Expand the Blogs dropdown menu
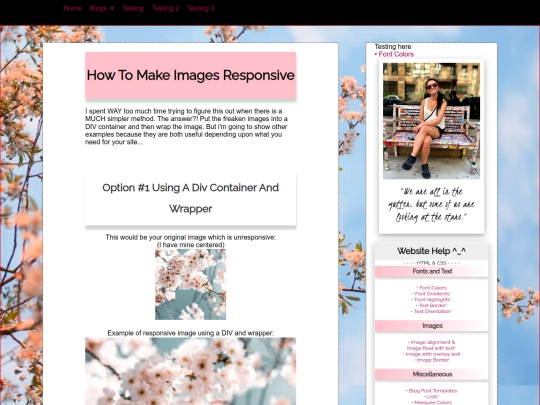The height and width of the screenshot is (405, 540). tap(102, 8)
